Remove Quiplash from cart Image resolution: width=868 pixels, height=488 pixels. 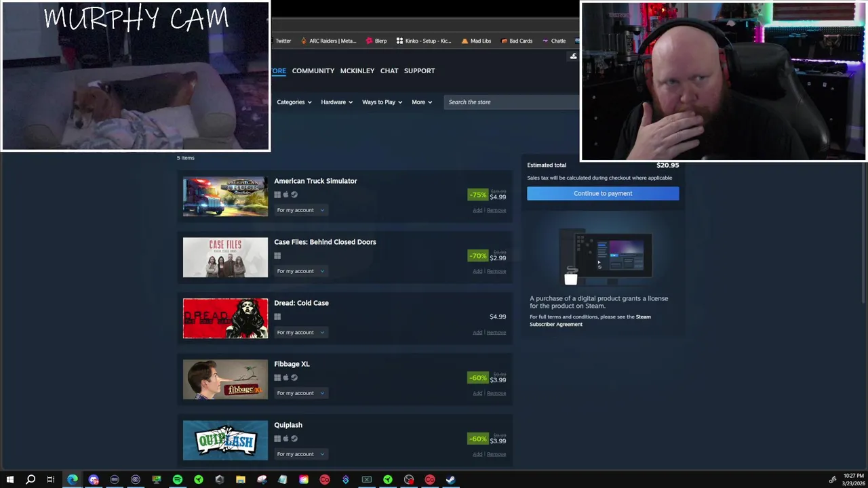coord(496,454)
